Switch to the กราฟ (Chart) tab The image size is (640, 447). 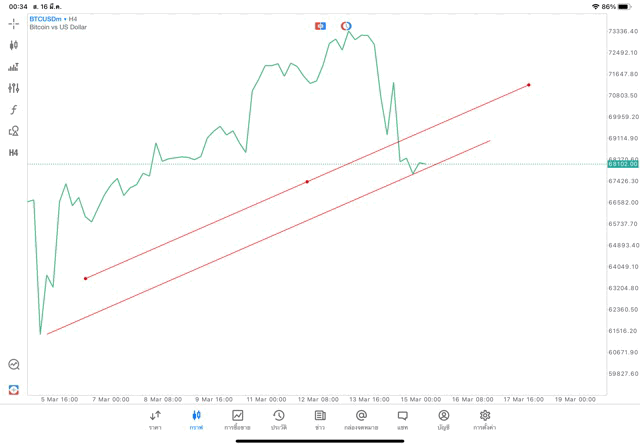[196, 420]
